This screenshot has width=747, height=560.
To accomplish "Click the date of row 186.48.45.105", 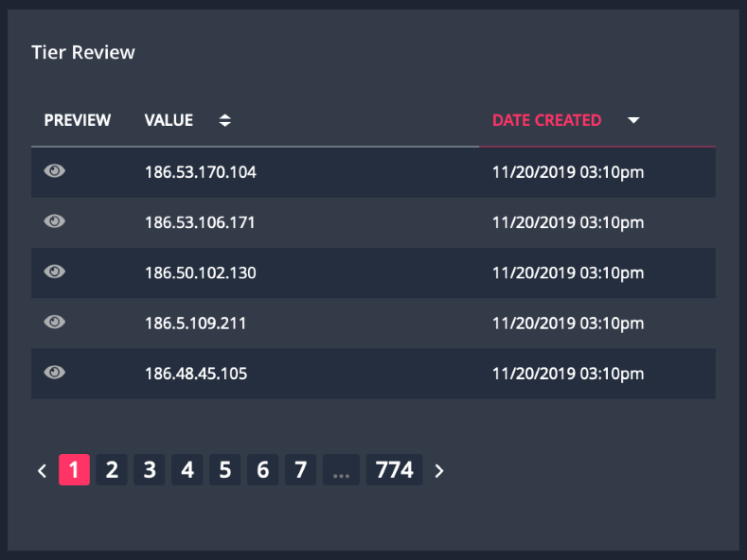I will (x=568, y=375).
